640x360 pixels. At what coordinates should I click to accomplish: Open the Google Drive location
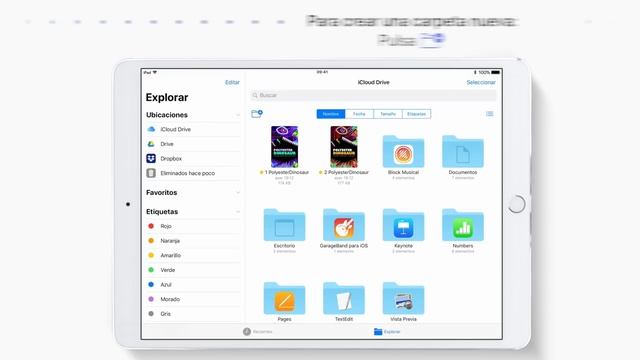tap(193, 144)
